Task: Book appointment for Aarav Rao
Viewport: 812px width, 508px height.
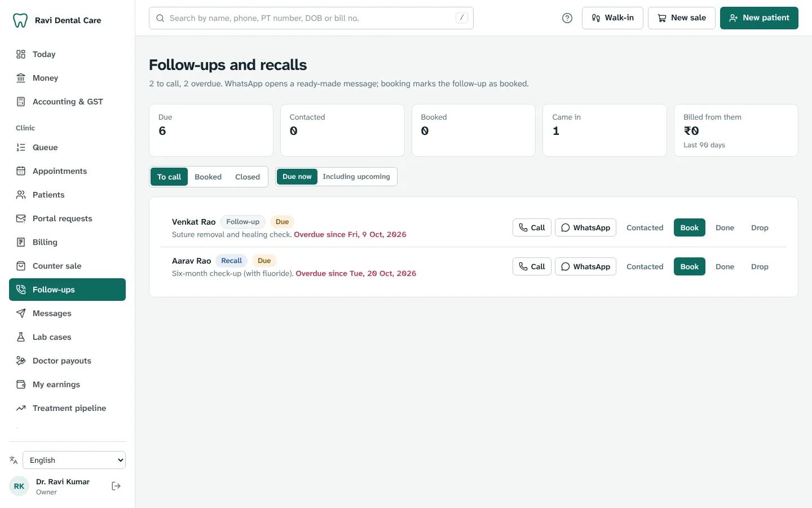Action: point(690,266)
